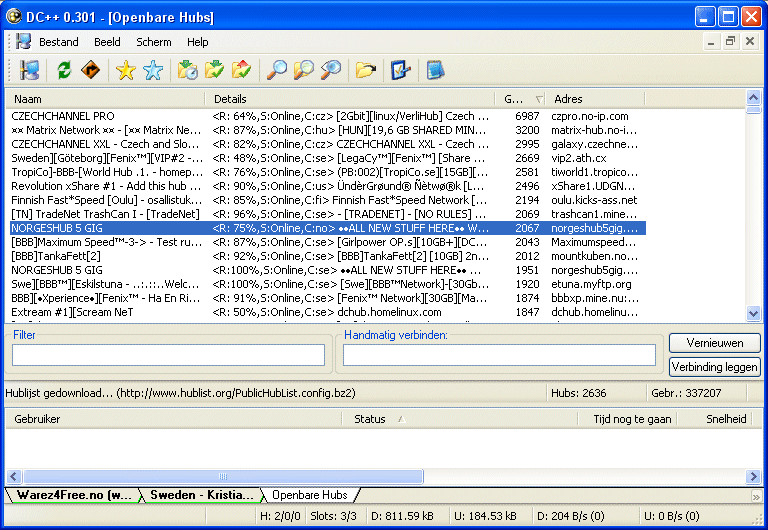Open Finished Downloads folder icon
This screenshot has height=530, width=768.
click(215, 71)
